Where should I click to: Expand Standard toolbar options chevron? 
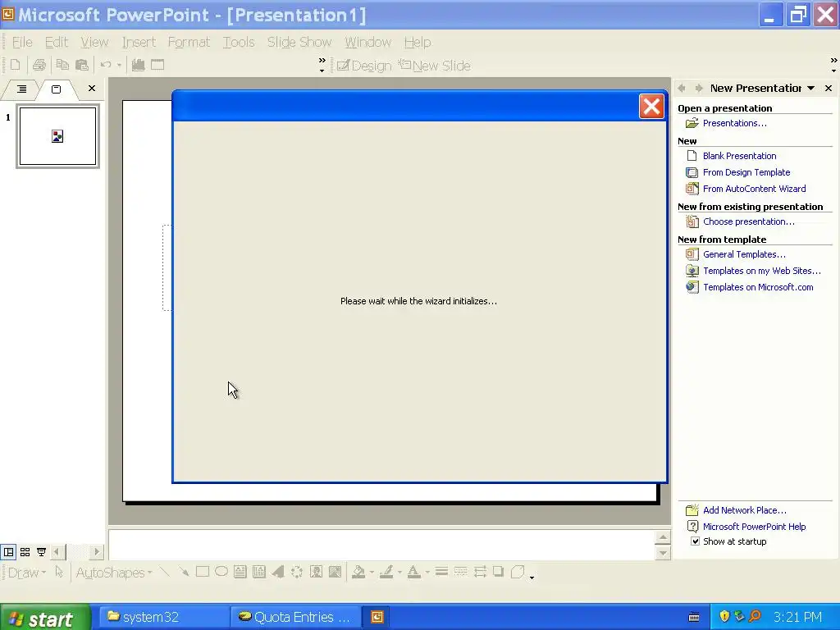(x=322, y=65)
